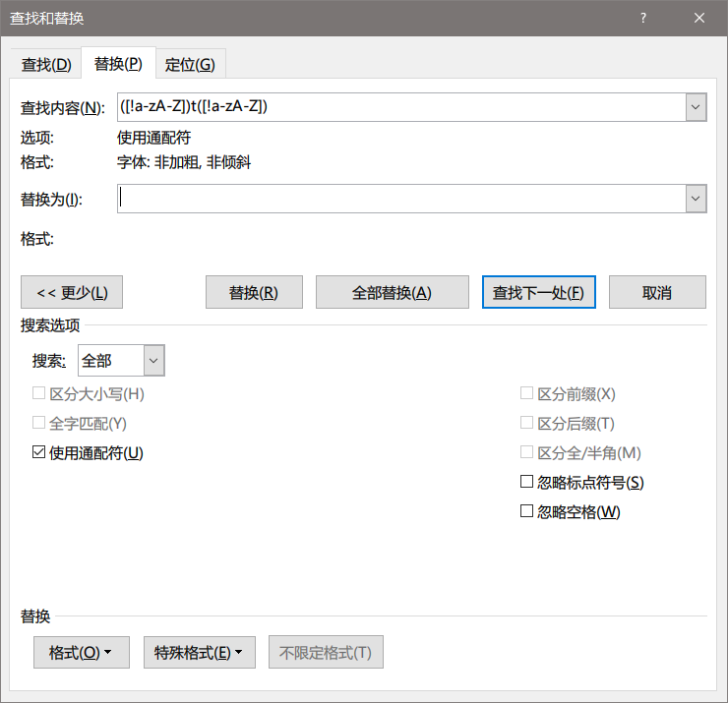The width and height of the screenshot is (728, 703).
Task: Switch to the 查找 tab
Action: click(x=46, y=65)
